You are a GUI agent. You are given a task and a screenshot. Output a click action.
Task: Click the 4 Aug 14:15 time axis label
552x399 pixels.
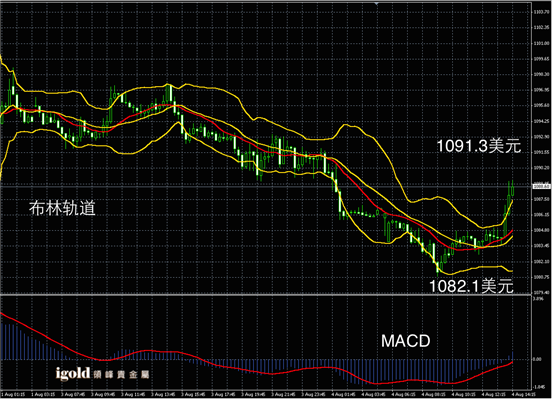point(523,394)
